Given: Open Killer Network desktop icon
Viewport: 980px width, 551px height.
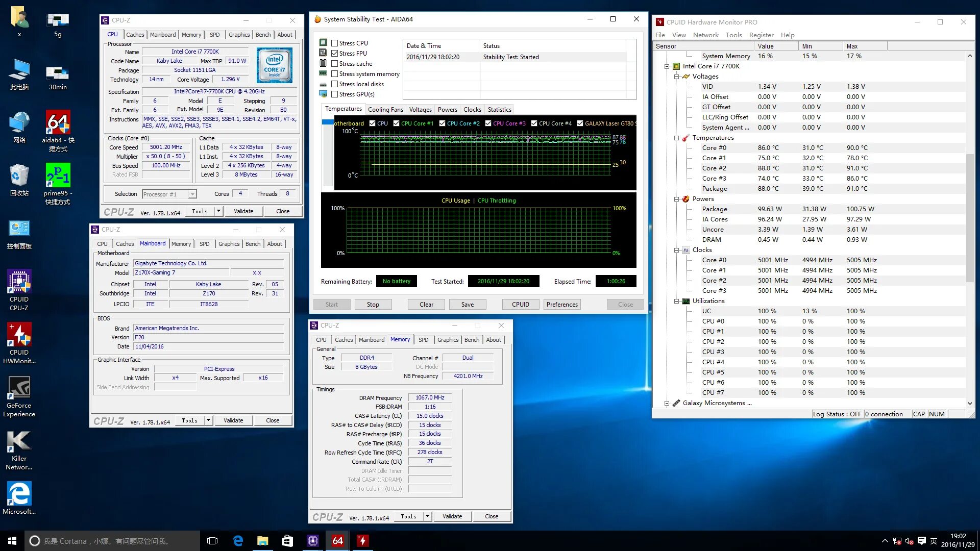Looking at the screenshot, I should click(x=19, y=442).
